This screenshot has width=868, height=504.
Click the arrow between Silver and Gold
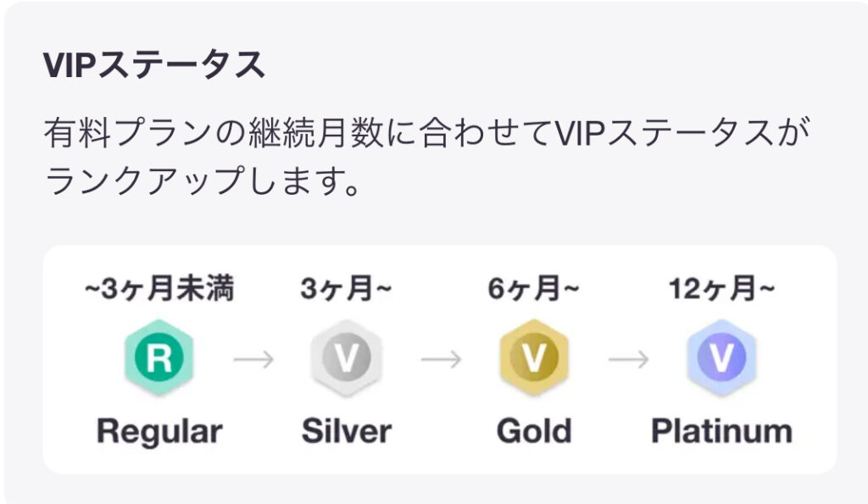(x=441, y=359)
